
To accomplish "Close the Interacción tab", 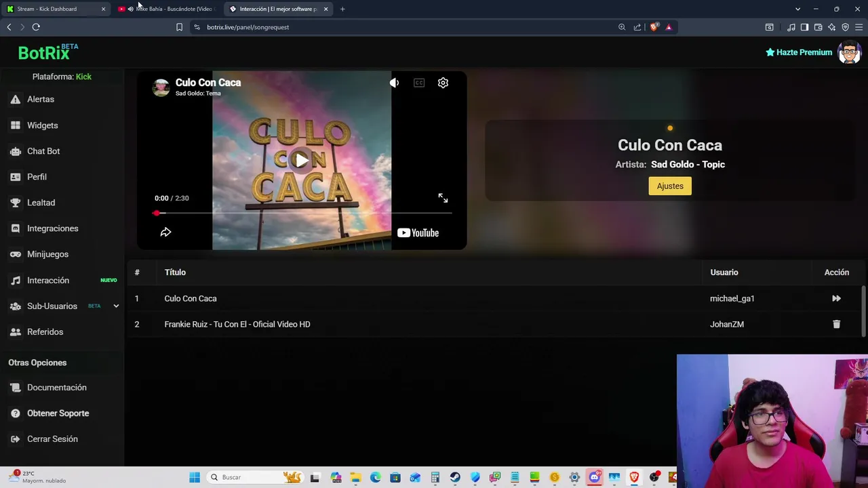I will [325, 9].
